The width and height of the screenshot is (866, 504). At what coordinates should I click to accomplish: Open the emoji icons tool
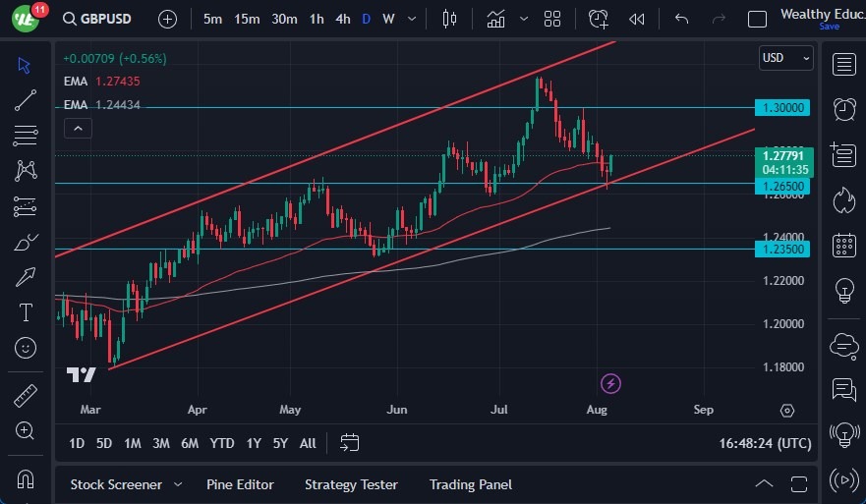pos(26,347)
